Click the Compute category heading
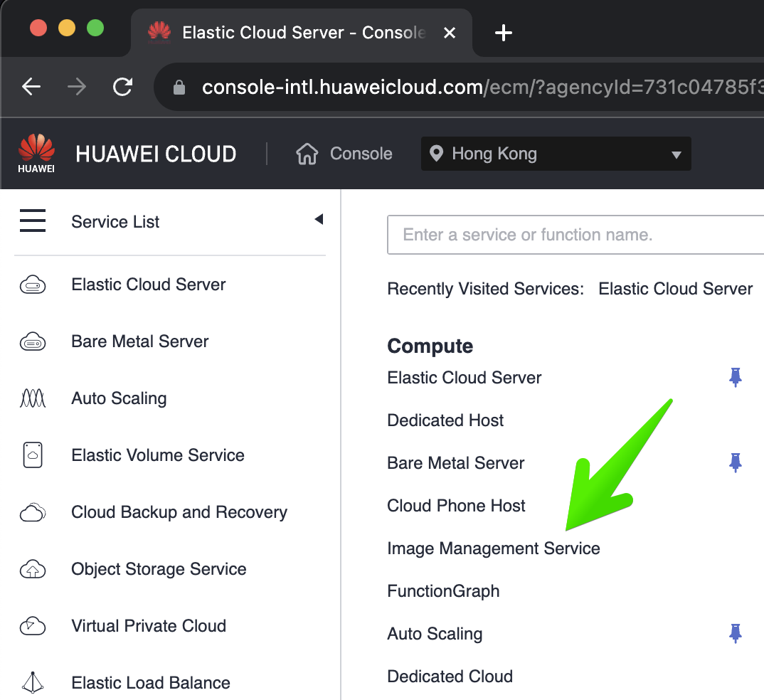The image size is (764, 700). (430, 346)
